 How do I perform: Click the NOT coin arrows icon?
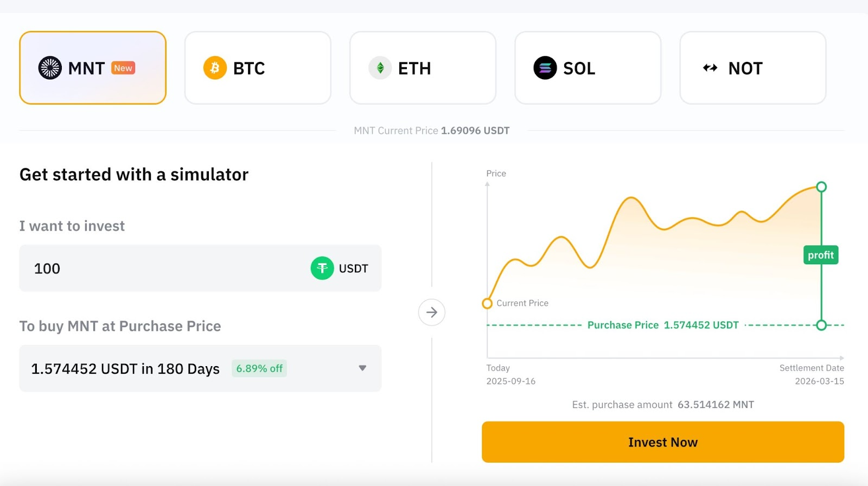tap(711, 68)
